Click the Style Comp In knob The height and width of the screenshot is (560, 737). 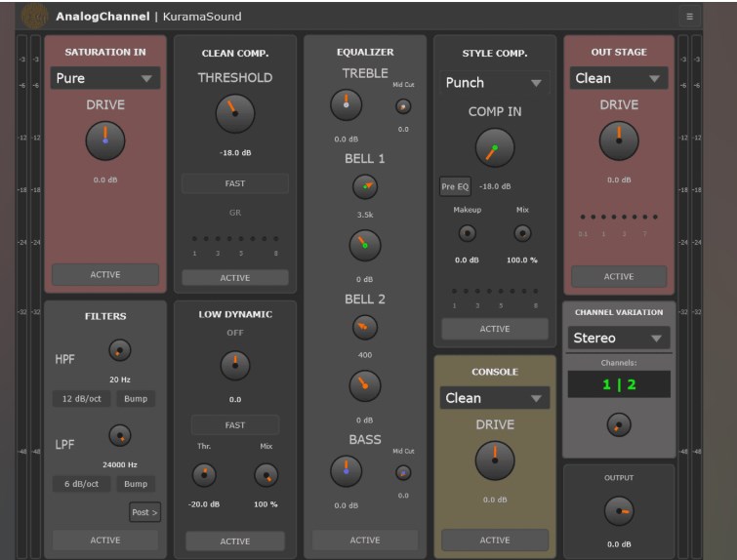click(494, 148)
